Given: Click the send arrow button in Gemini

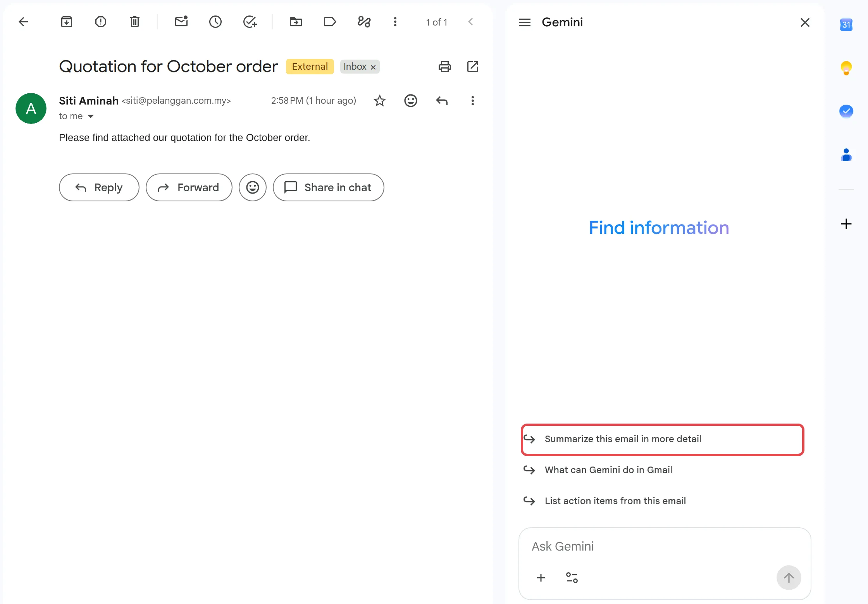Looking at the screenshot, I should coord(789,578).
